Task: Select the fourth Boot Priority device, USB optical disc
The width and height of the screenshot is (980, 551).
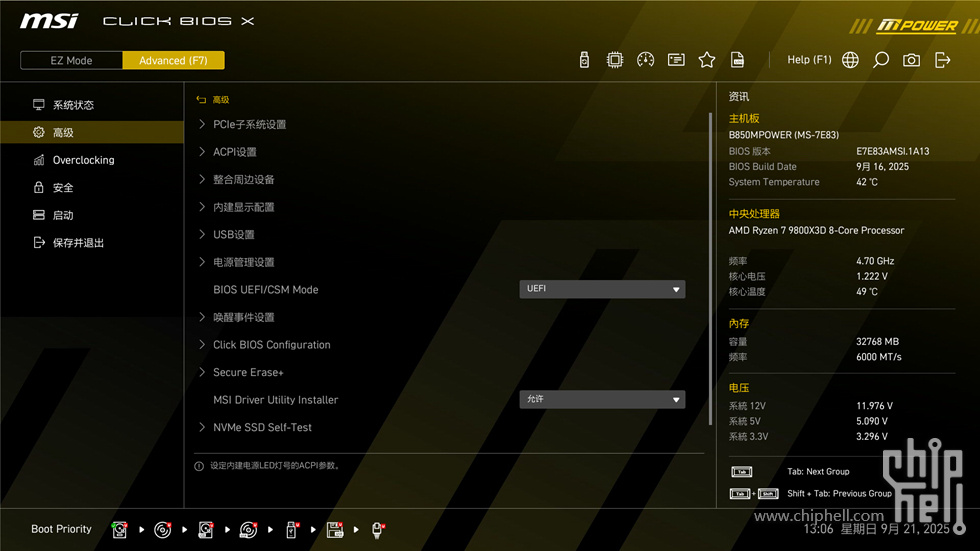Action: click(249, 530)
